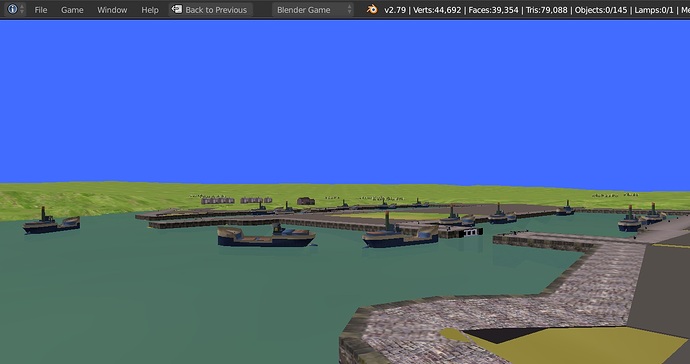Select the large cargo ship in center water
Image resolution: width=690 pixels, height=364 pixels.
(x=266, y=236)
